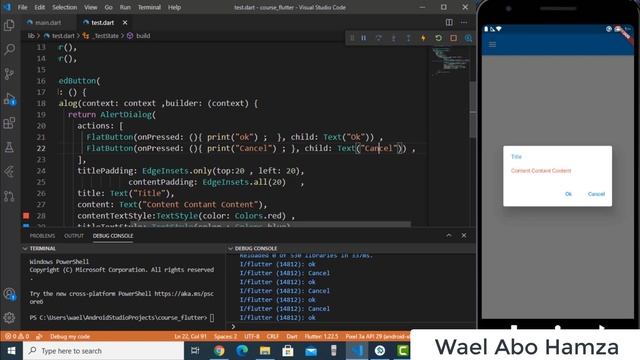The width and height of the screenshot is (640, 360).
Task: Open the Terminal menu
Action: 149,7
